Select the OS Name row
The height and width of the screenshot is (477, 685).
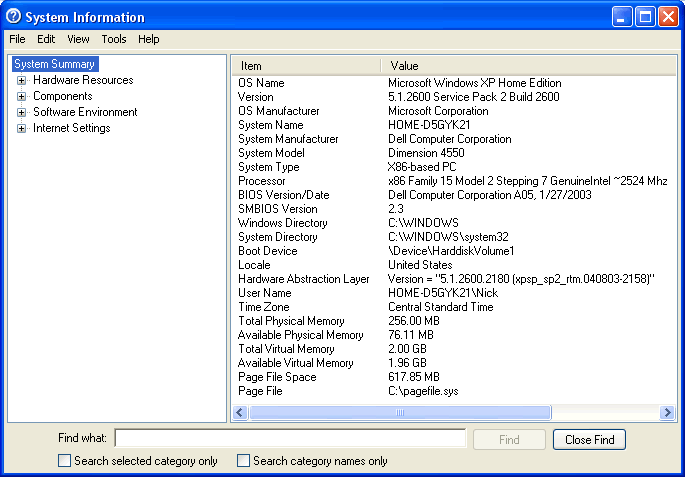[x=454, y=83]
